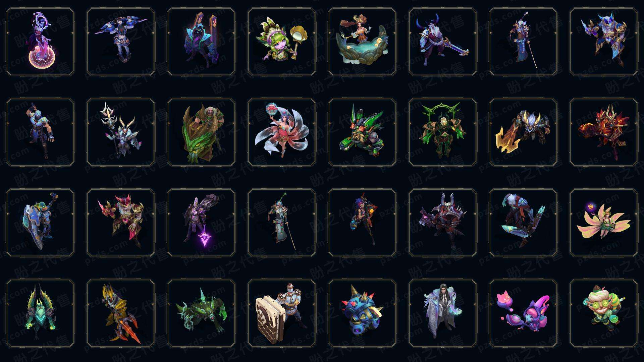The image size is (644, 362).
Task: Select the hooded twin purple blades skin
Action: click(x=201, y=42)
